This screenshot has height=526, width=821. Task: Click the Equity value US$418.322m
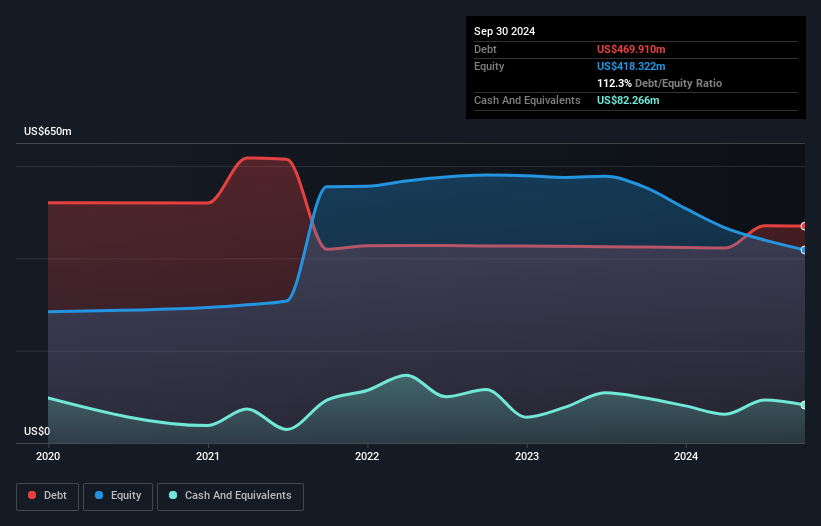tap(631, 66)
